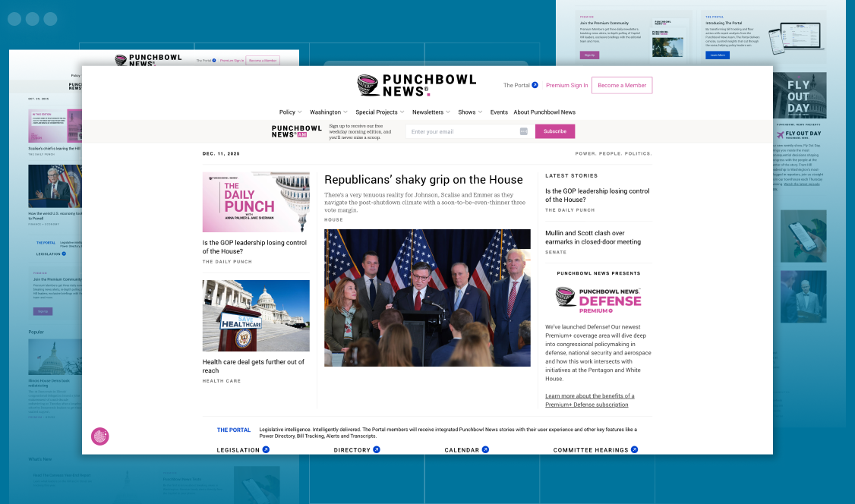Expand the Newsletters menu chevron
The height and width of the screenshot is (504, 855).
[x=448, y=112]
